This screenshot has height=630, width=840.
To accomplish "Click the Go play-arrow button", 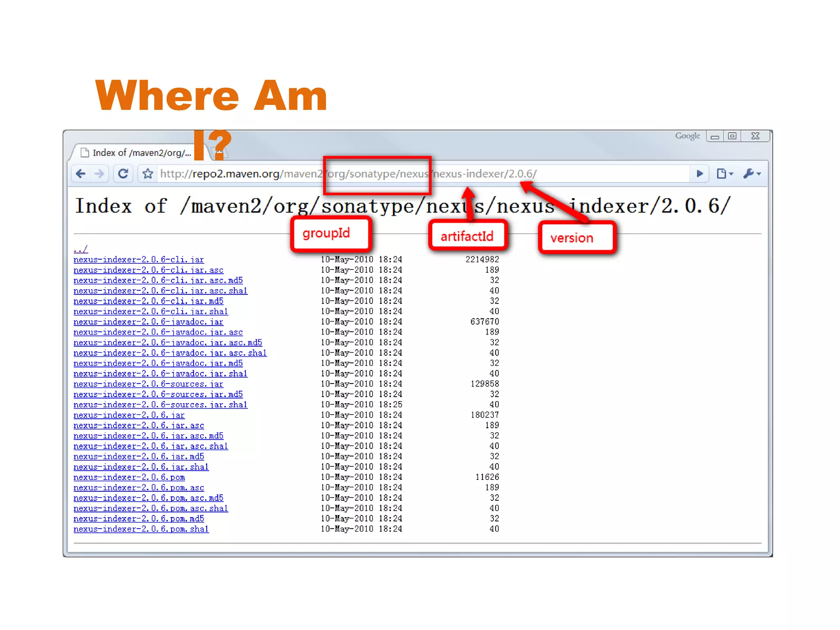I will (700, 174).
